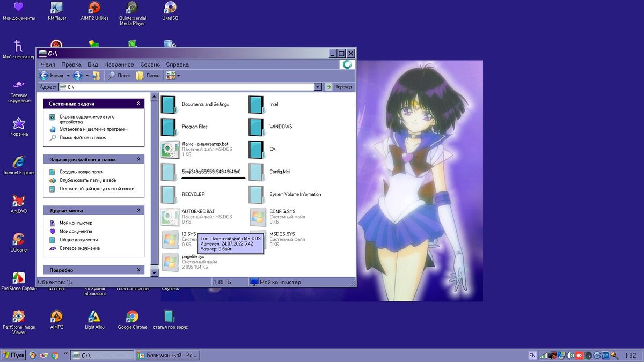Collapse the Системные задачи panel

(x=139, y=104)
